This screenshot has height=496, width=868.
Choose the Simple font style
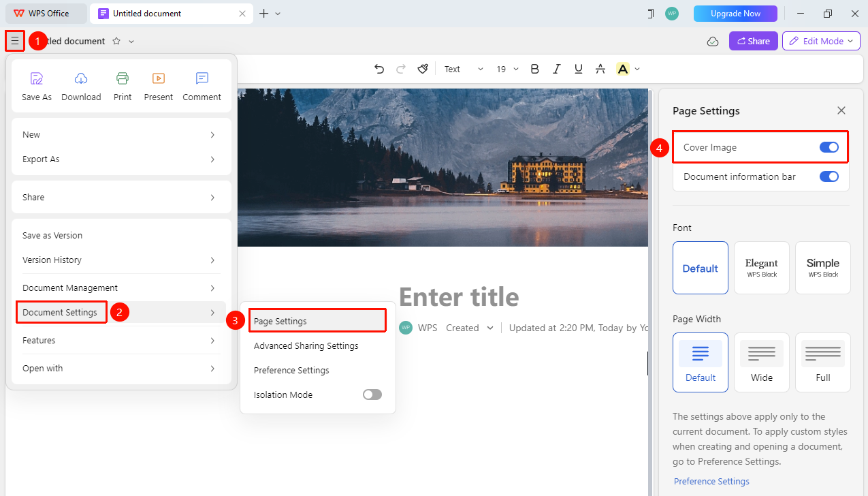[x=823, y=268]
